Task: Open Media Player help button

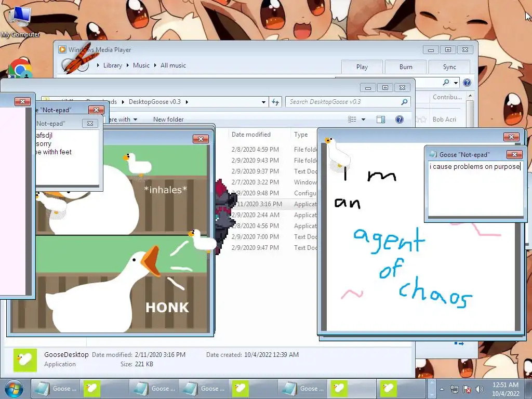Action: pos(467,83)
